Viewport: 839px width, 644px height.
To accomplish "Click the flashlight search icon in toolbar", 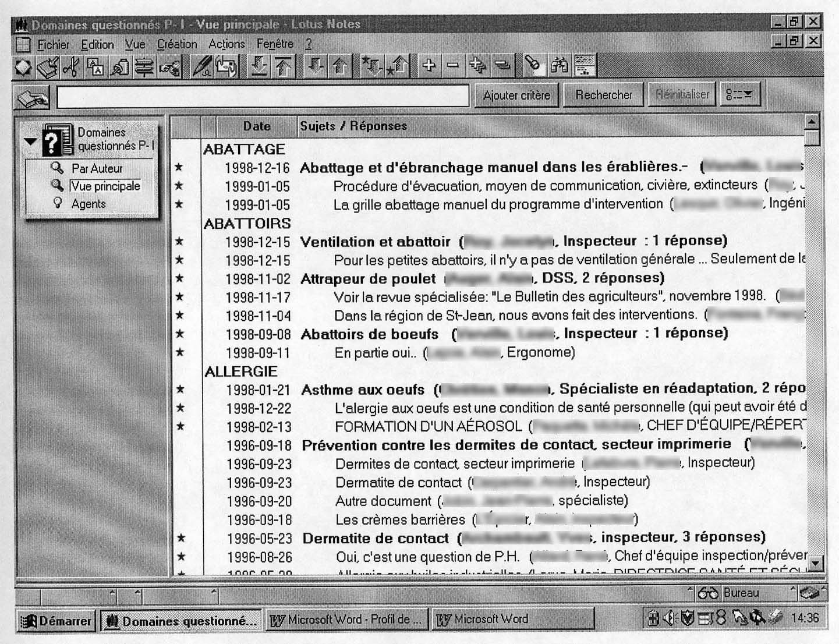I will coord(532,66).
